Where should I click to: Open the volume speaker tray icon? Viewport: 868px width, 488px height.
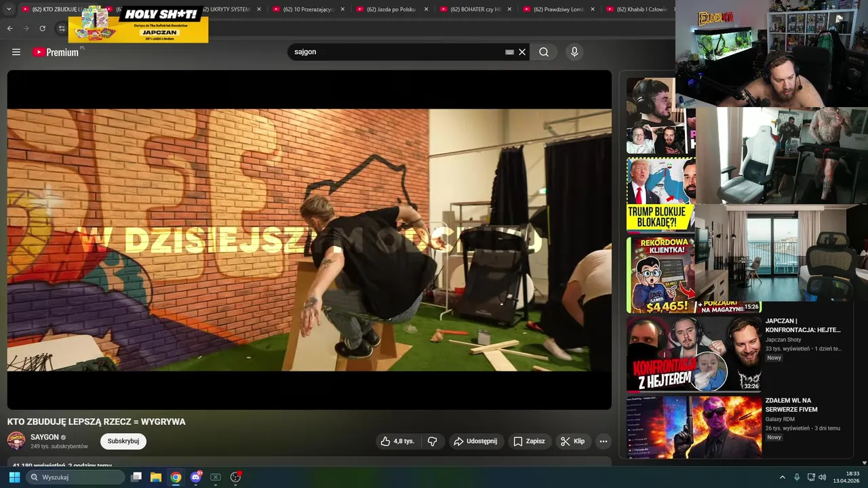823,477
